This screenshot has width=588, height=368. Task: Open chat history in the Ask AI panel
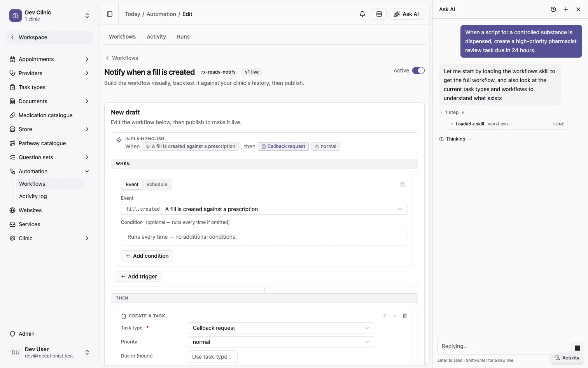click(553, 9)
